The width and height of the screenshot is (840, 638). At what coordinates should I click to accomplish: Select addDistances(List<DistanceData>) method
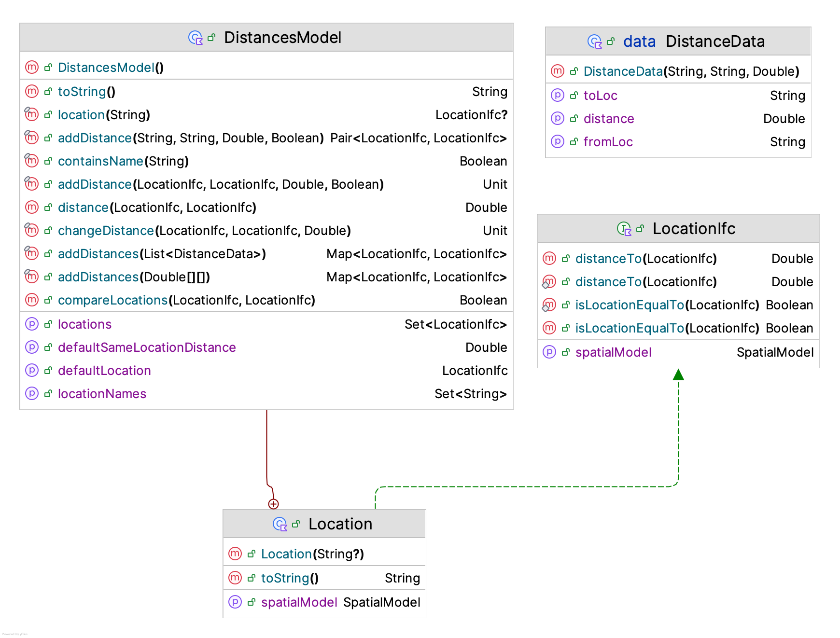click(162, 254)
